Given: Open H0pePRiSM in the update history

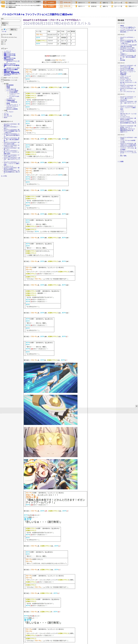Looking at the screenshot, I should (x=123, y=100).
